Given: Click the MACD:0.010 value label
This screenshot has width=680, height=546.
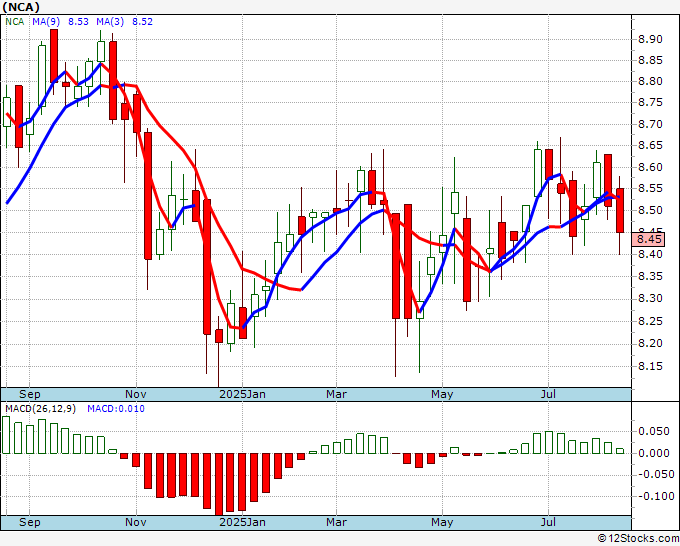Looking at the screenshot, I should (116, 409).
